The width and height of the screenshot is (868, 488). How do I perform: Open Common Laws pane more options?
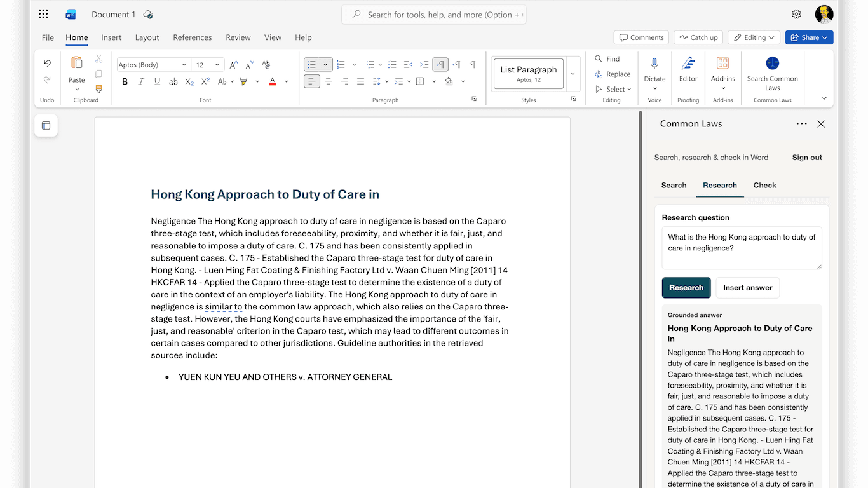(802, 124)
